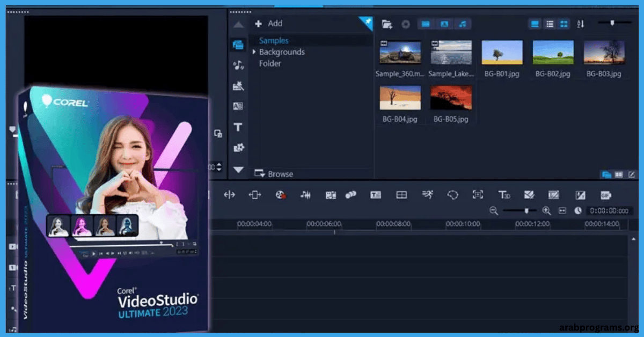The height and width of the screenshot is (337, 644).
Task: Open the Mask Creator lasso icon
Action: coord(452,195)
